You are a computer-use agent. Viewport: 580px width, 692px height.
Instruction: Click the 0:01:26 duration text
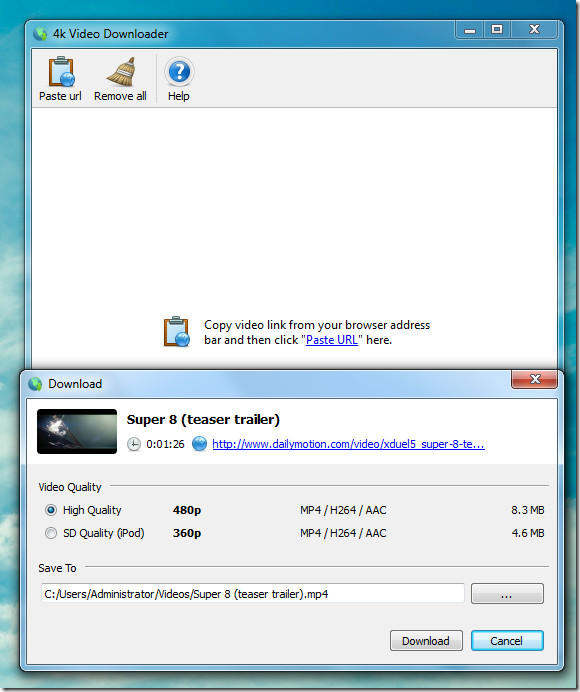coord(166,444)
